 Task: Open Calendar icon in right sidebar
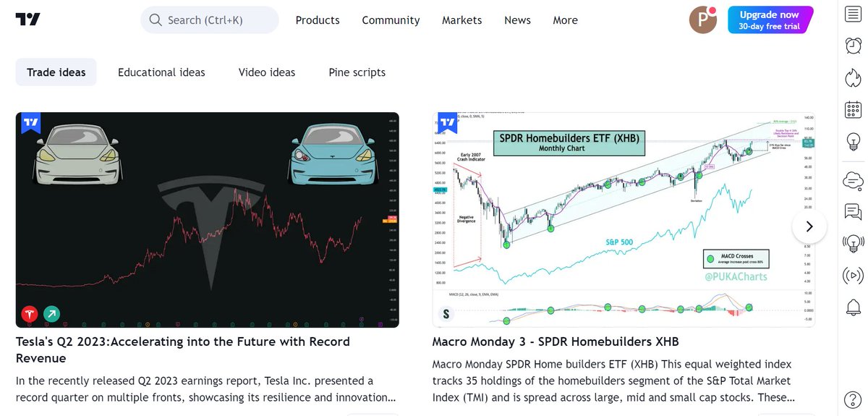click(853, 109)
